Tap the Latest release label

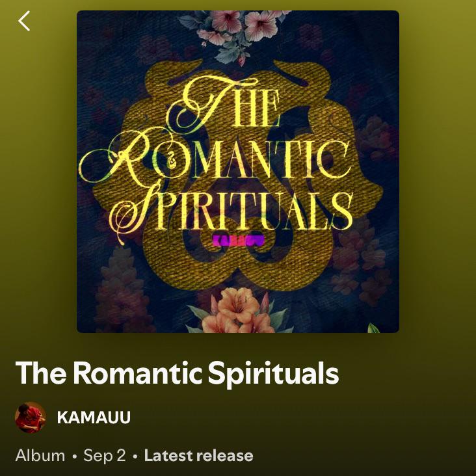pyautogui.click(x=198, y=456)
